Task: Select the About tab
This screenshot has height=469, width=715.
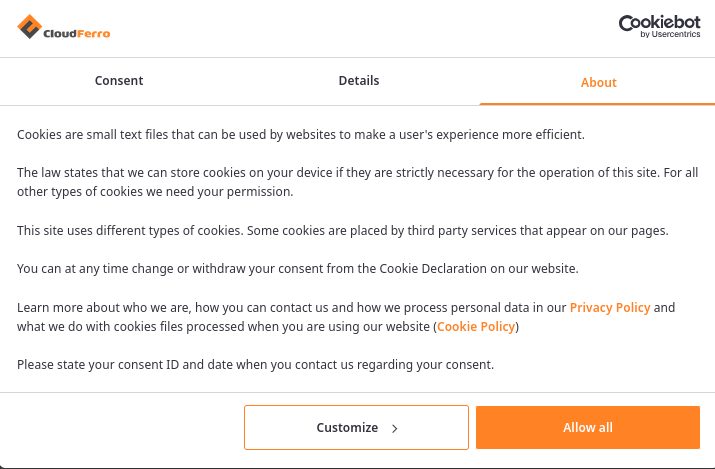Action: [598, 82]
